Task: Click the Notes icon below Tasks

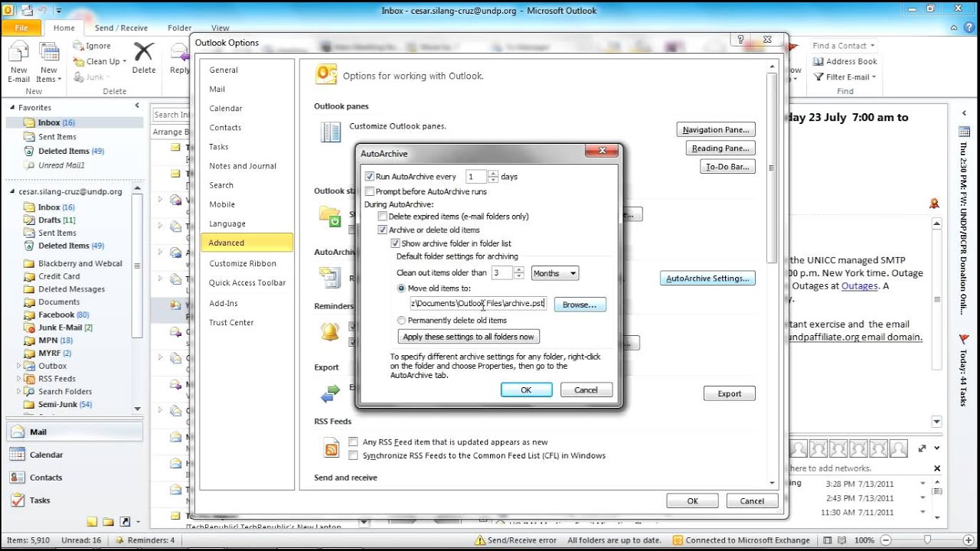Action: (x=92, y=522)
